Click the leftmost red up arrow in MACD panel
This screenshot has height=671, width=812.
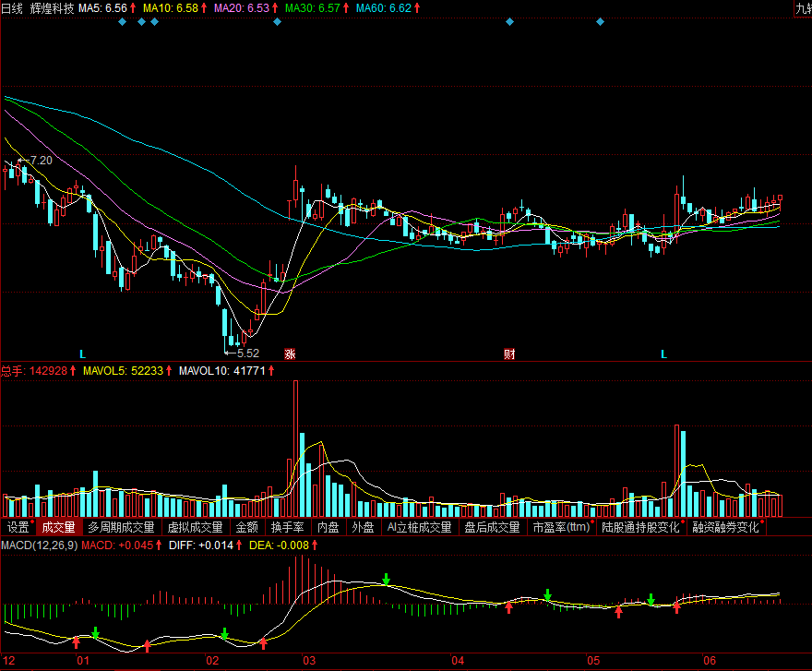coord(77,641)
